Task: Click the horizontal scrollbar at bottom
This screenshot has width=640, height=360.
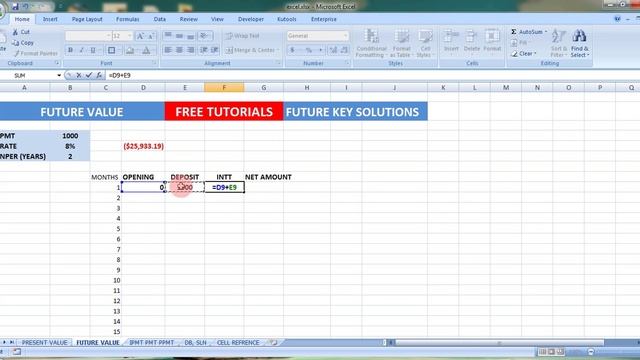Action: (499, 342)
